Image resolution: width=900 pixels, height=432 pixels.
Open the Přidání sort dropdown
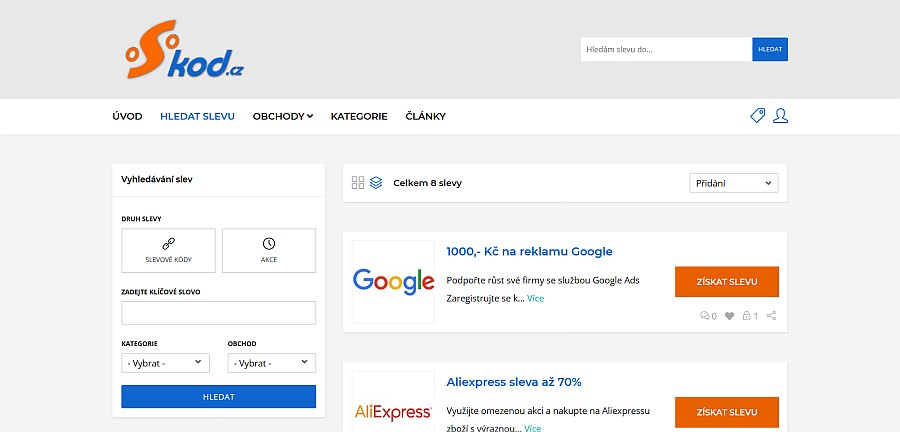[734, 183]
